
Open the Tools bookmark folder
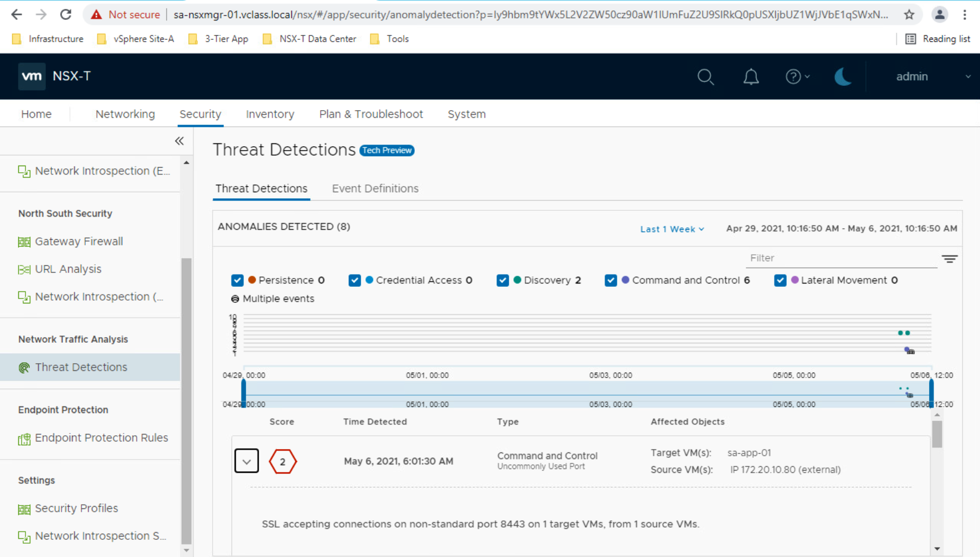389,39
